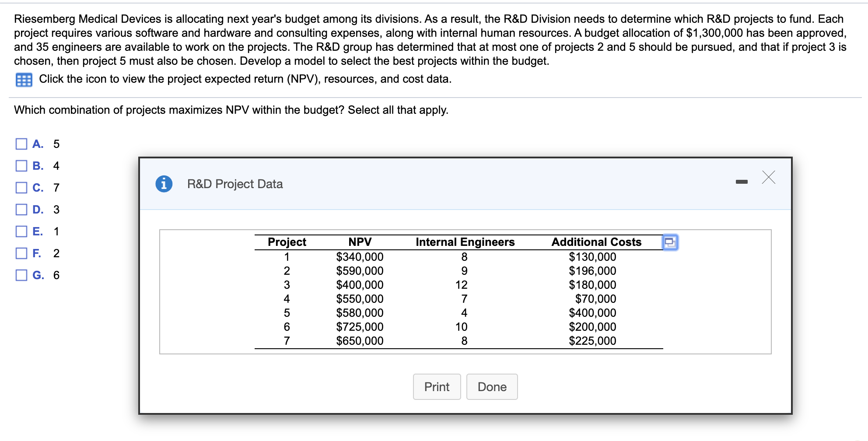Close the R&D Project Data dialog

769,177
